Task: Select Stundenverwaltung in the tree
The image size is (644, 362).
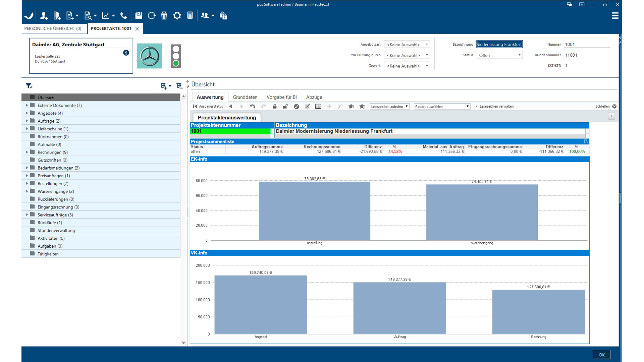Action: (x=101, y=230)
